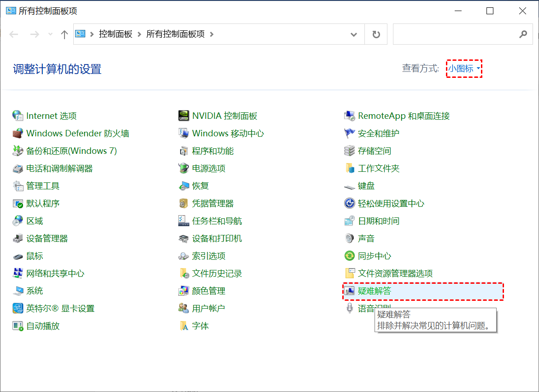Screen dimensions: 539x392
Task: Open the 鼠标 mouse icon
Action: [x=18, y=256]
